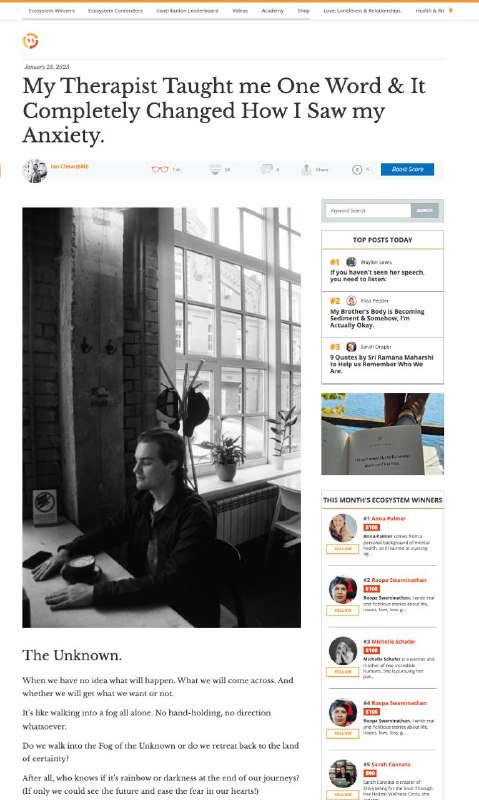Screen dimensions: 479x800
Task: Click the orange site logo icon
Action: tap(31, 41)
